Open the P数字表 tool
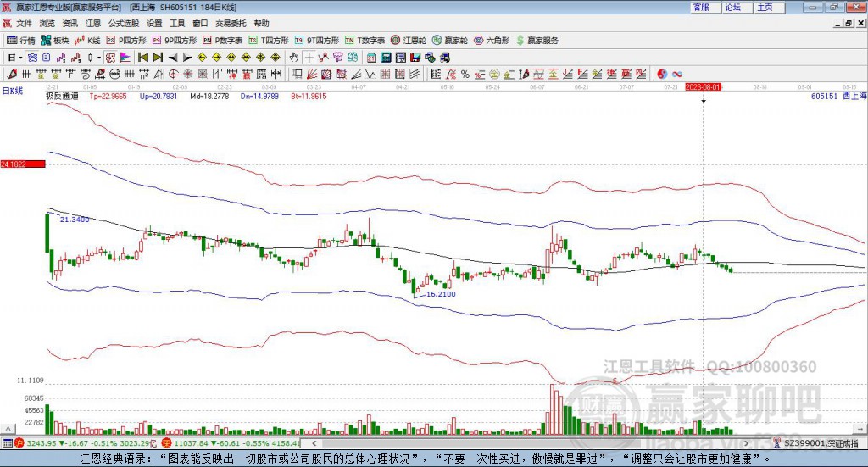Viewport: 868px width, 467px height. (223, 41)
